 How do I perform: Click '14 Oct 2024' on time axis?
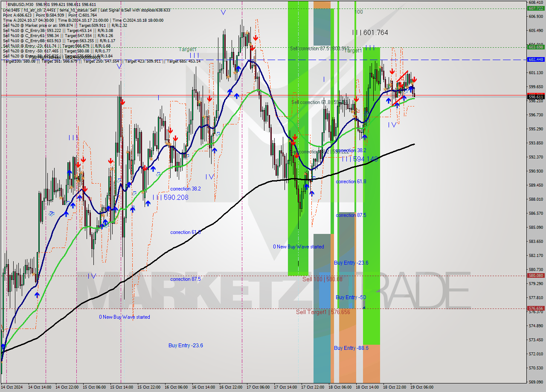click(12, 387)
